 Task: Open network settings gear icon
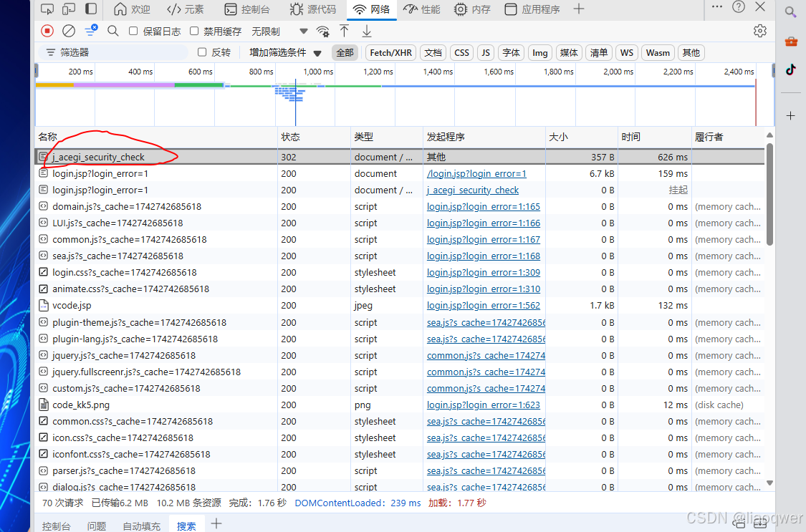[759, 32]
